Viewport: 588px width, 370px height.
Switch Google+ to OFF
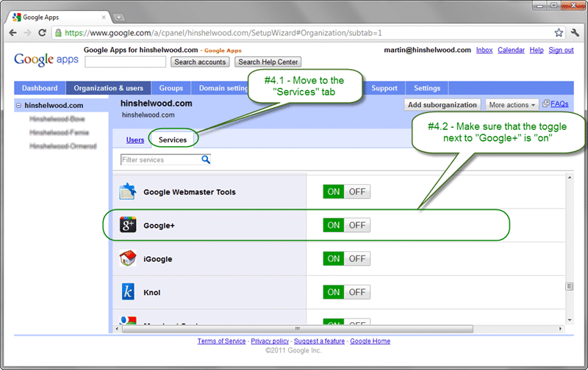pyautogui.click(x=357, y=225)
